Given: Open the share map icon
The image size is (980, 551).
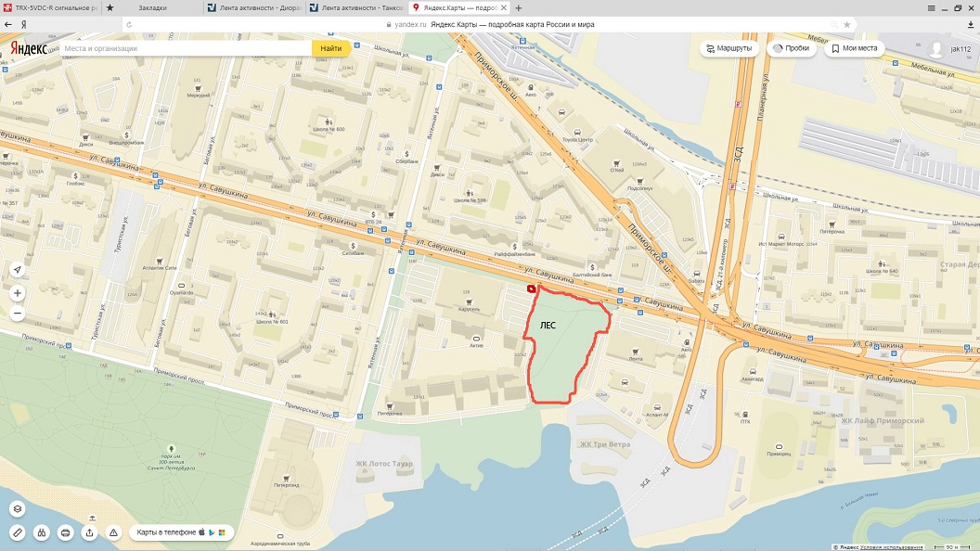Looking at the screenshot, I should click(89, 532).
